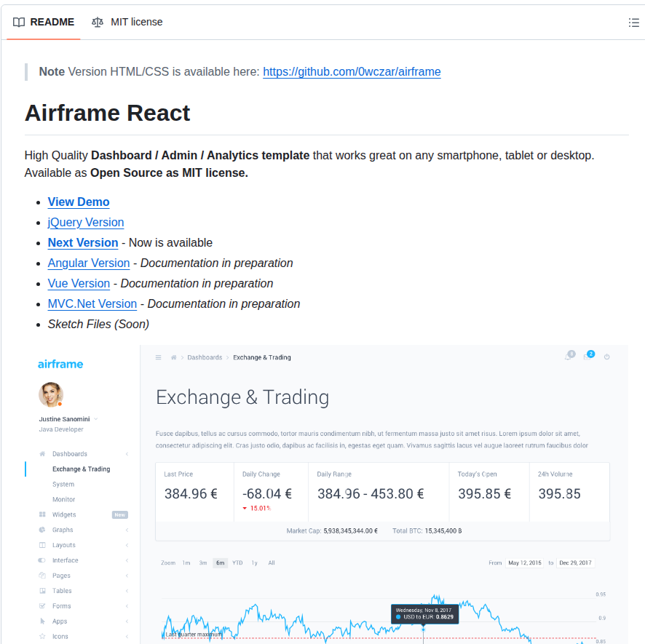Image resolution: width=645 pixels, height=644 pixels.
Task: Switch to the MIT license tab
Action: coord(137,22)
